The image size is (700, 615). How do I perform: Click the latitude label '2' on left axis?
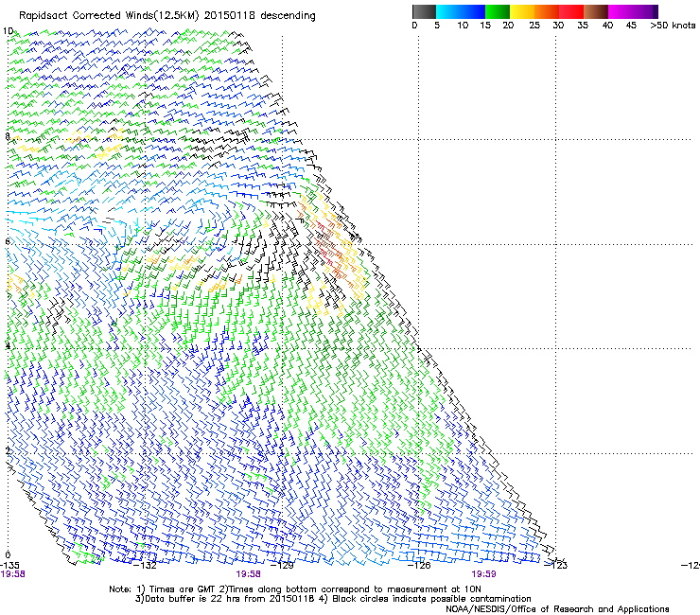point(8,450)
